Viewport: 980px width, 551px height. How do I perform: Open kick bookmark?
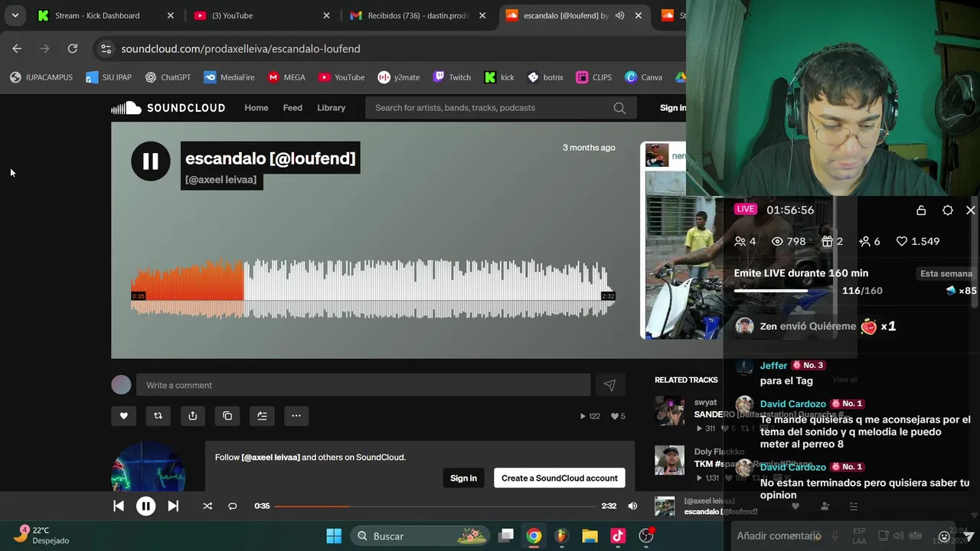pos(499,77)
